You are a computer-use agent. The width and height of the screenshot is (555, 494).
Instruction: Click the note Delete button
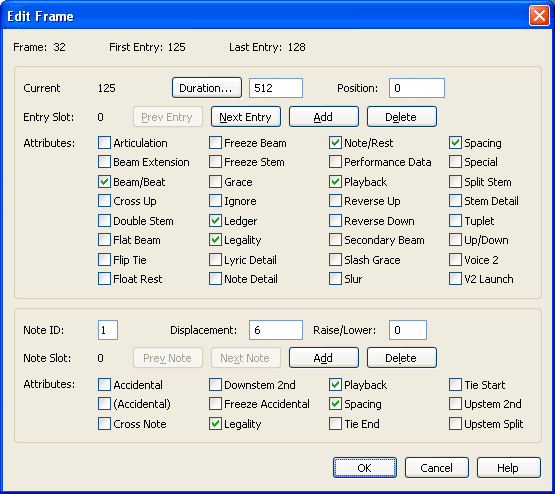402,358
